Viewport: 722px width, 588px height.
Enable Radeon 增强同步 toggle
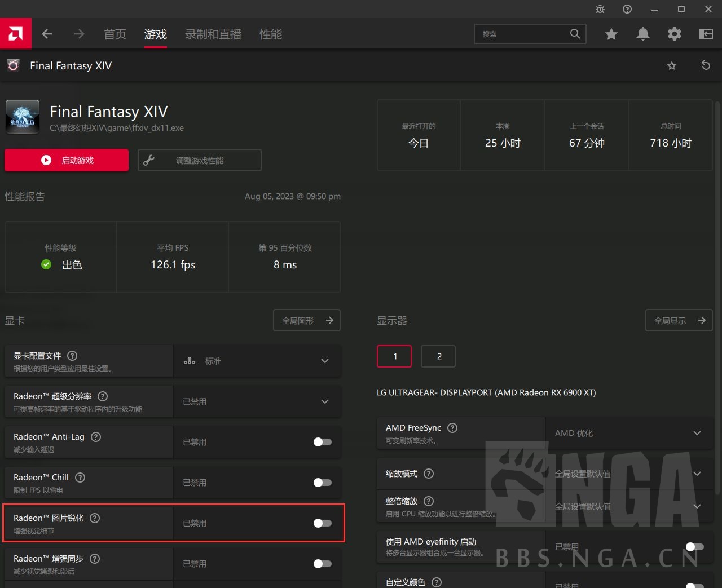click(322, 564)
